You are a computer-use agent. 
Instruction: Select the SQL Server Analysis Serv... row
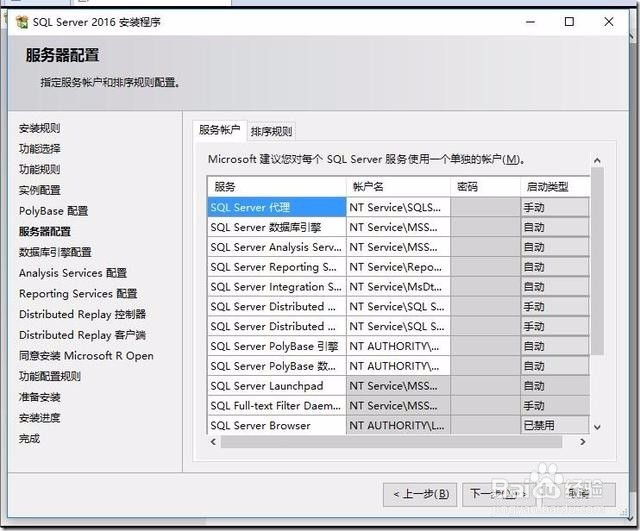pyautogui.click(x=277, y=247)
